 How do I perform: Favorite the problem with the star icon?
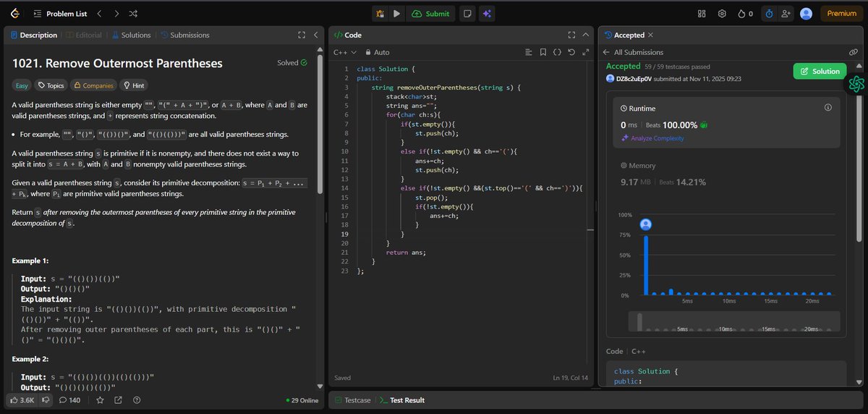[x=100, y=400]
